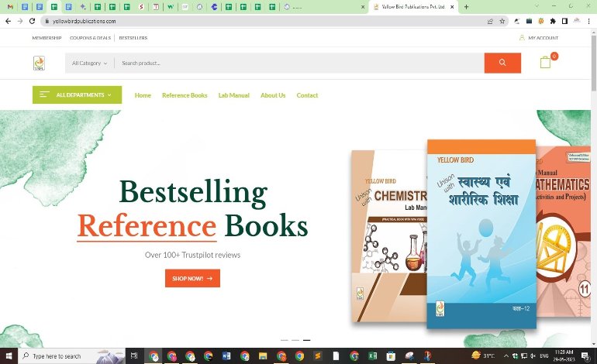This screenshot has height=364, width=597.
Task: Open the Chrome extensions puzzle icon
Action: point(553,22)
